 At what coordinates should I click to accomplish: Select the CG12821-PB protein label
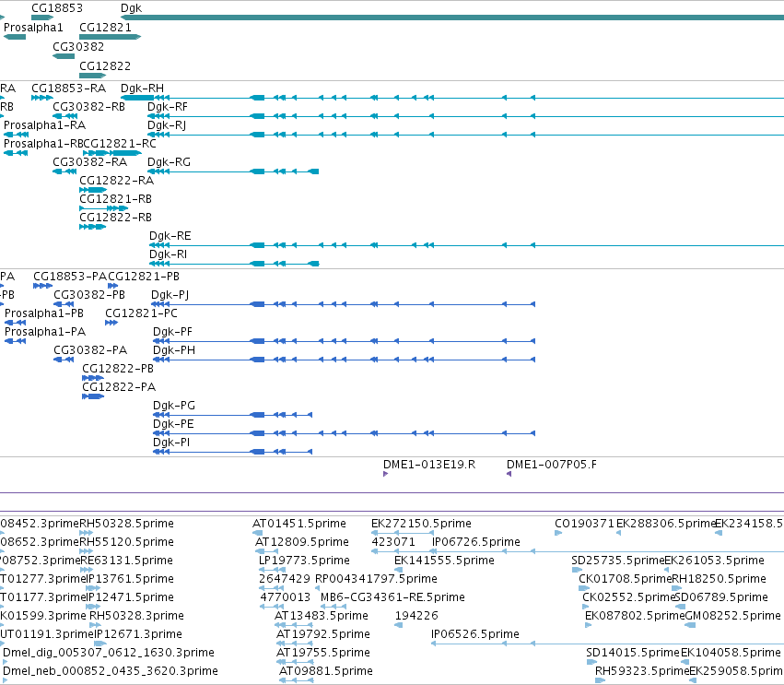[x=144, y=277]
